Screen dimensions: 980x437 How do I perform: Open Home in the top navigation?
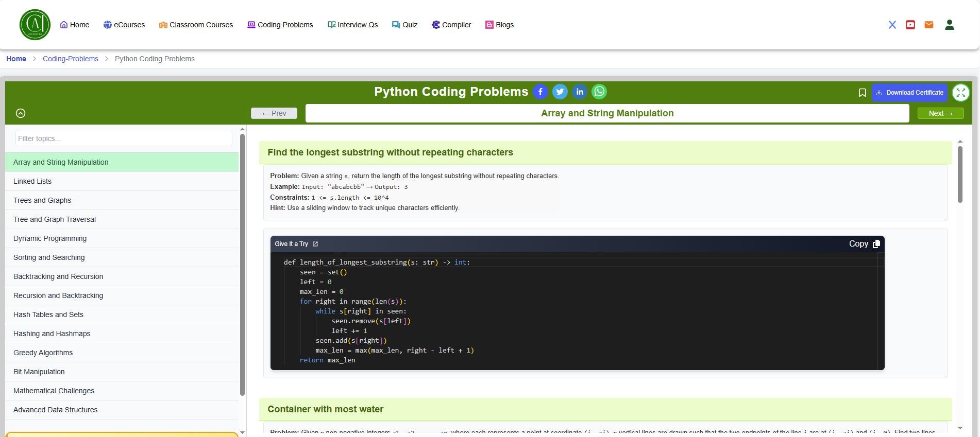tap(75, 25)
